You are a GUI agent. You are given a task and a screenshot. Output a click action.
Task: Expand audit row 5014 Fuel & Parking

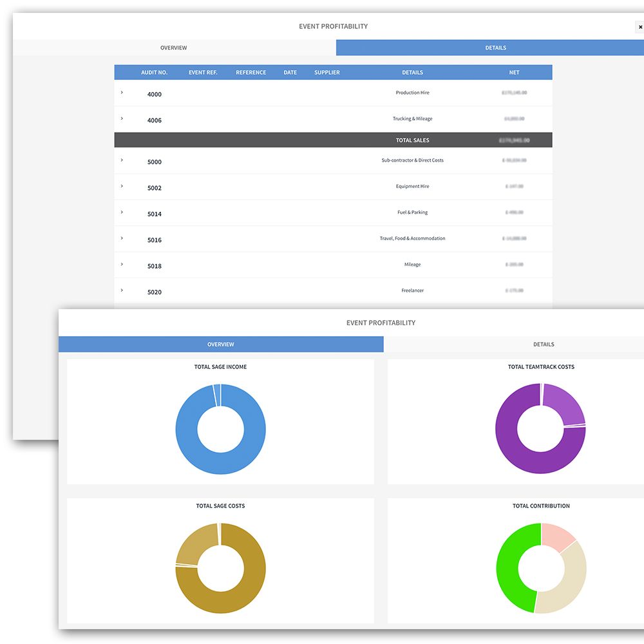(x=122, y=213)
